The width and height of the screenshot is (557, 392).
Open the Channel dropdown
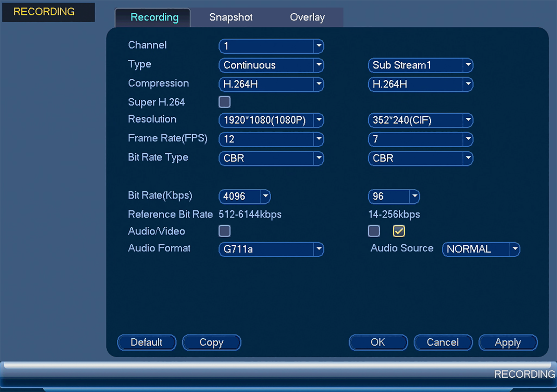(271, 46)
